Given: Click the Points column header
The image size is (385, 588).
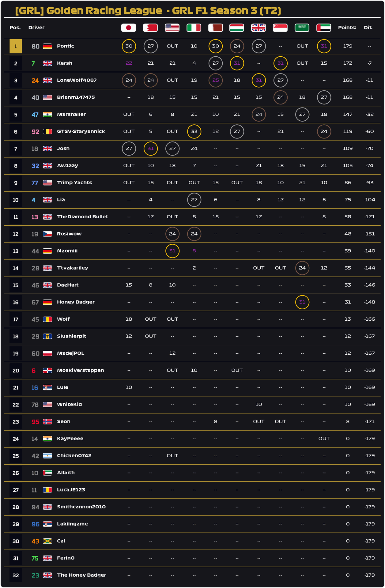Looking at the screenshot, I should [x=347, y=28].
